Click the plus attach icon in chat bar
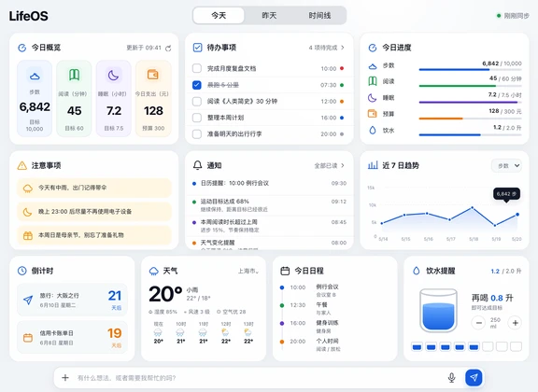The width and height of the screenshot is (538, 392). [x=65, y=378]
